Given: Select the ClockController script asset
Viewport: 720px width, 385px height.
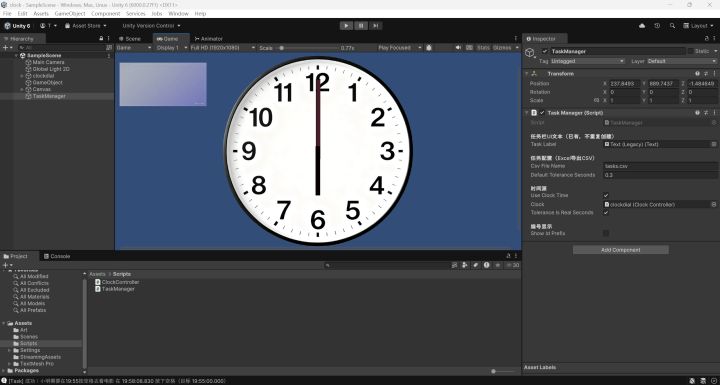Looking at the screenshot, I should pos(117,282).
